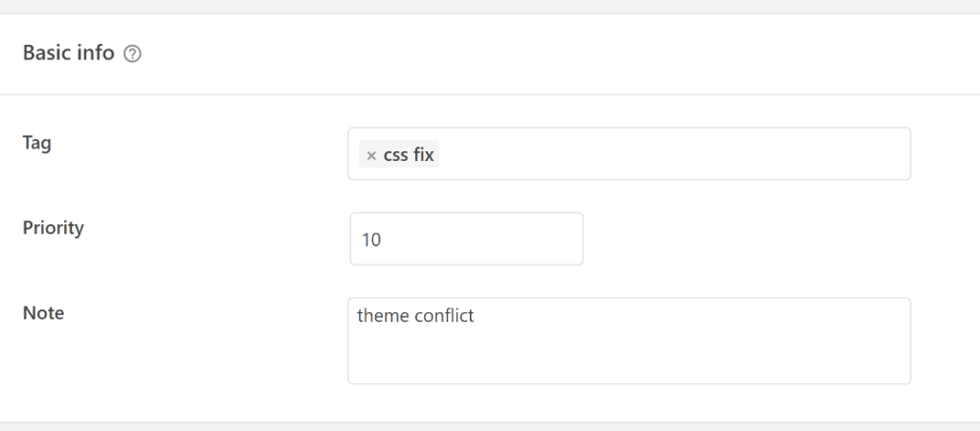This screenshot has width=980, height=431.
Task: Select the Priority number field
Action: (466, 238)
